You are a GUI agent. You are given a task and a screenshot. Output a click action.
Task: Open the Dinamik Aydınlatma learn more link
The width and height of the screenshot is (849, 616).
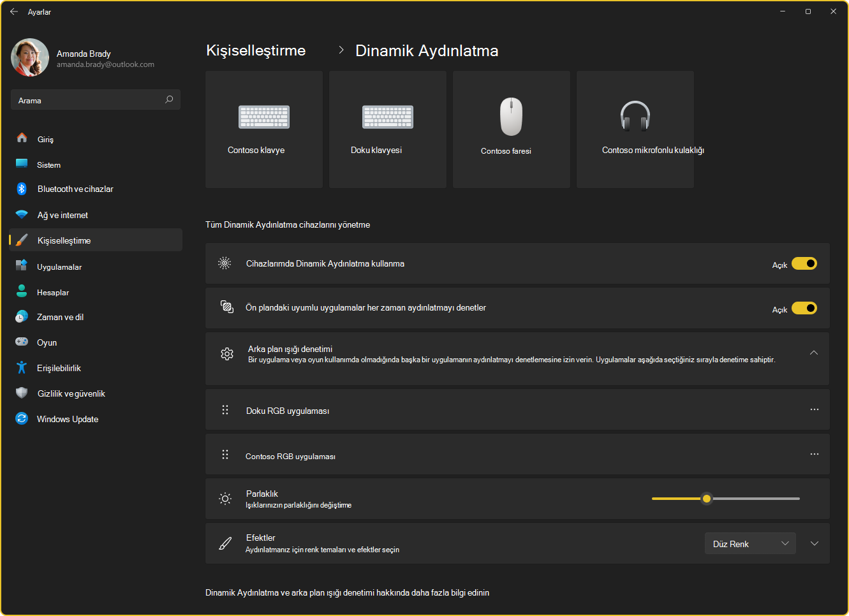(x=347, y=592)
